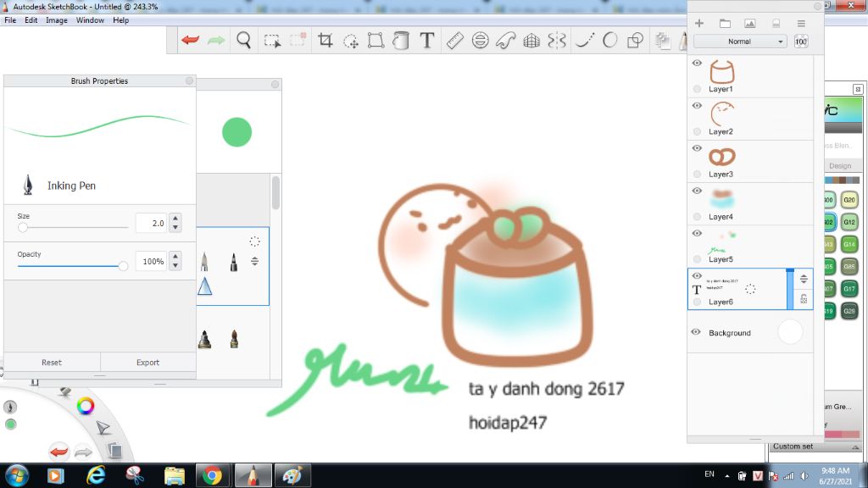Click the red Undo arrow in toolbar
868x488 pixels.
click(x=191, y=40)
